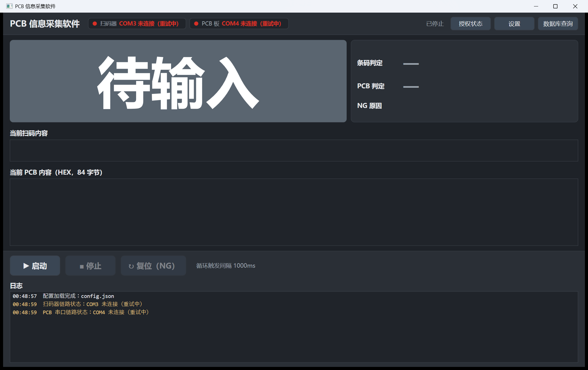Screen dimensions: 588x370
Task: Open the 数据库查询 database query
Action: click(558, 24)
